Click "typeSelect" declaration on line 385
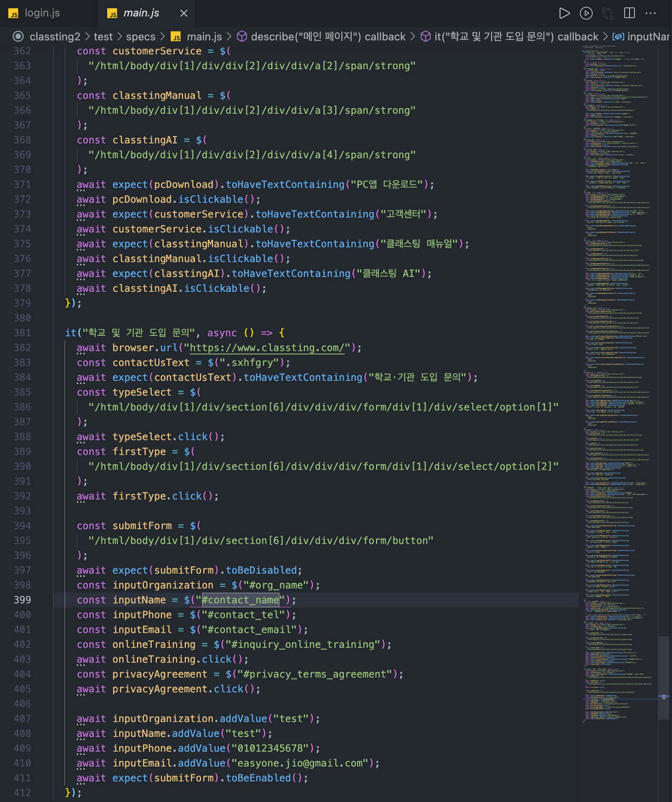 (142, 393)
